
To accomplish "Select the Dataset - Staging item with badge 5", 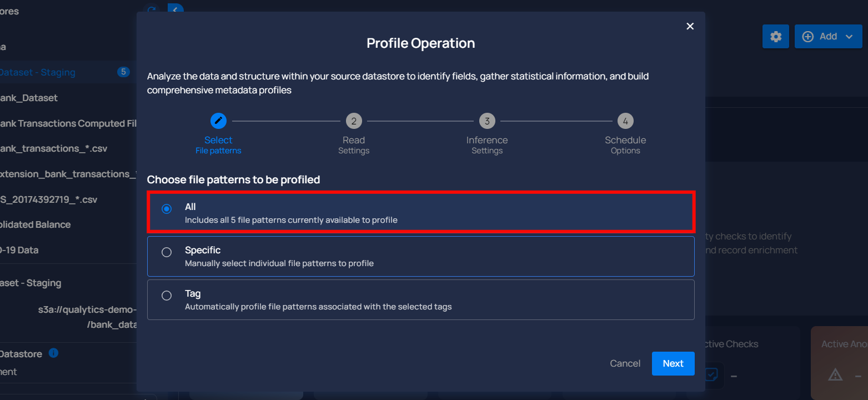I will (68, 72).
